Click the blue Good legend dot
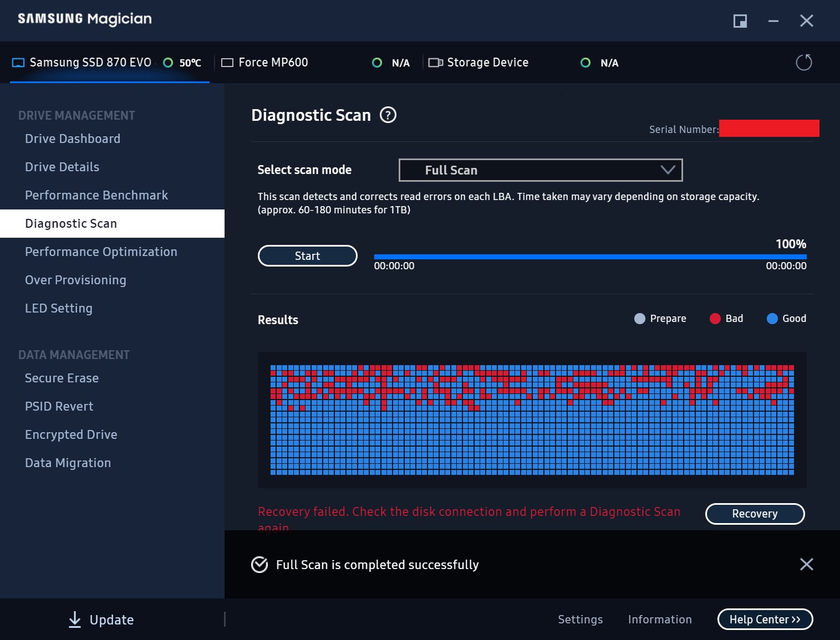Image resolution: width=840 pixels, height=640 pixels. [x=772, y=319]
